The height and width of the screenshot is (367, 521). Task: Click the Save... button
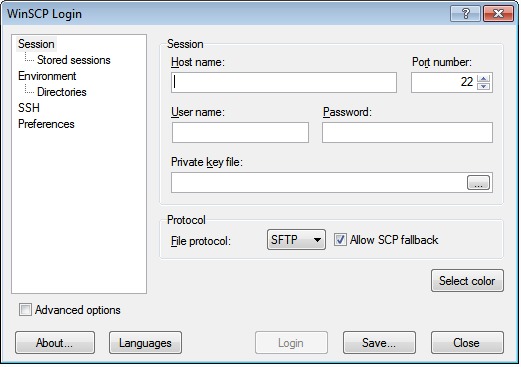[x=379, y=343]
